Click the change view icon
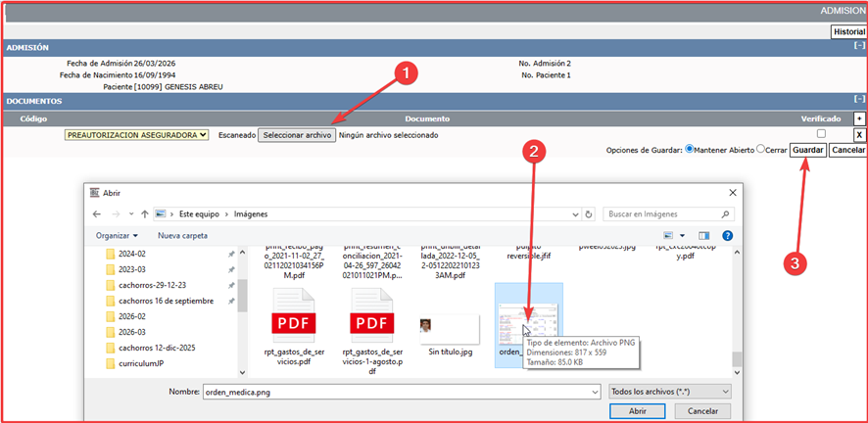 pos(670,236)
